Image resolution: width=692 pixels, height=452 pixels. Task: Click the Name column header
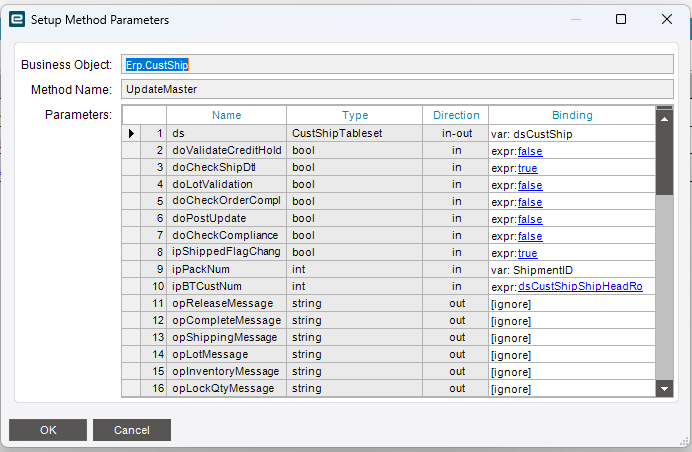pos(226,115)
